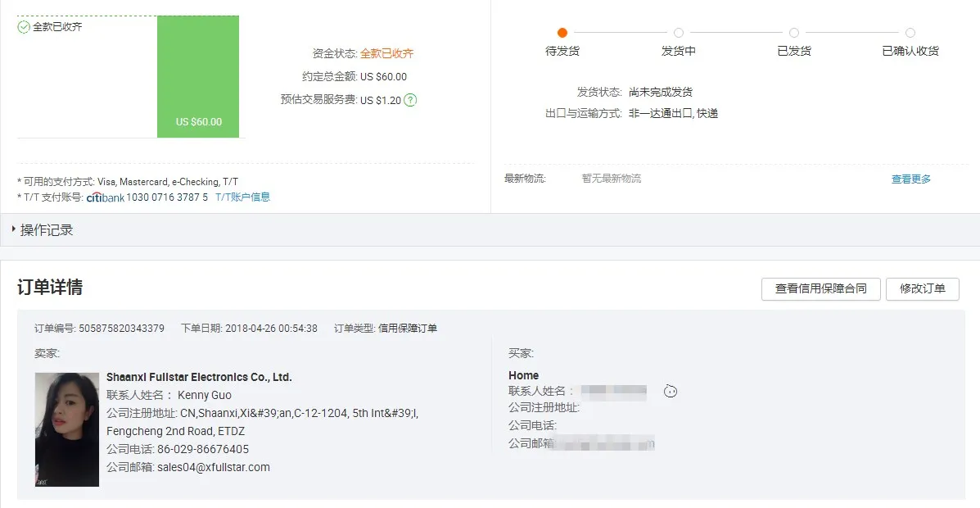The width and height of the screenshot is (980, 508).
Task: Click the seller's profile photo
Action: click(x=67, y=429)
